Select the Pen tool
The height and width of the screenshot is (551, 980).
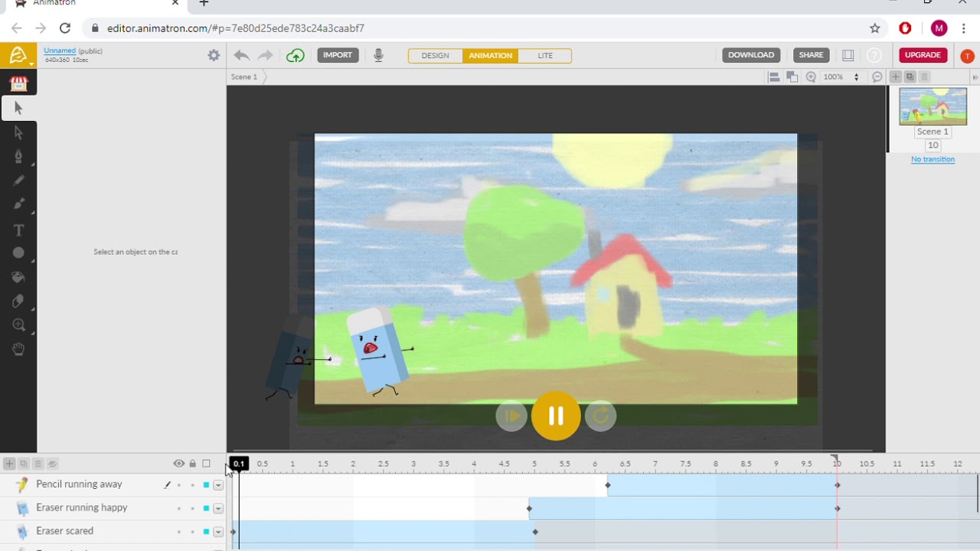tap(18, 156)
